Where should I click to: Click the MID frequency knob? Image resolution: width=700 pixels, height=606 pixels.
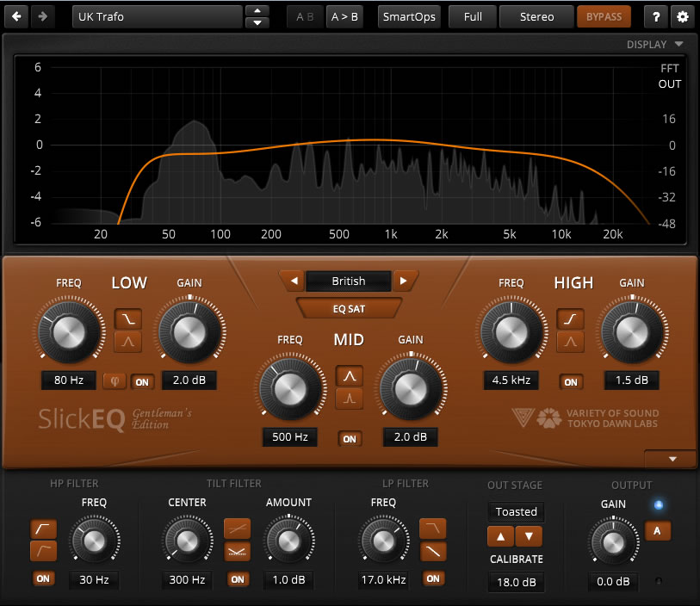pyautogui.click(x=290, y=389)
